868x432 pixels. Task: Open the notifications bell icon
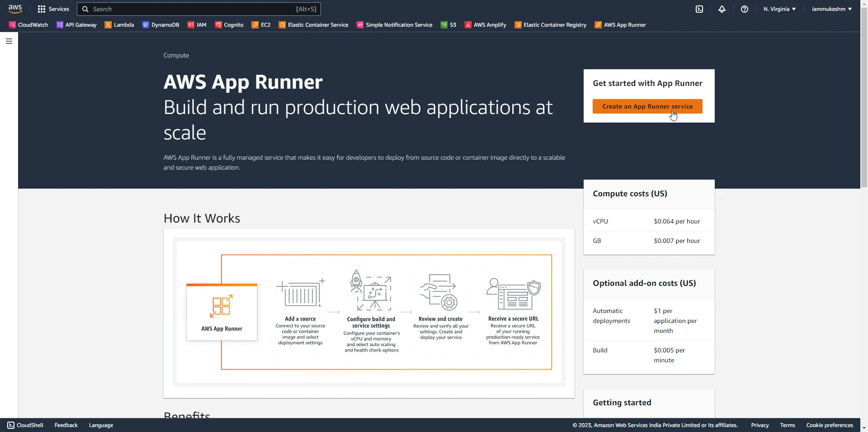pos(722,9)
